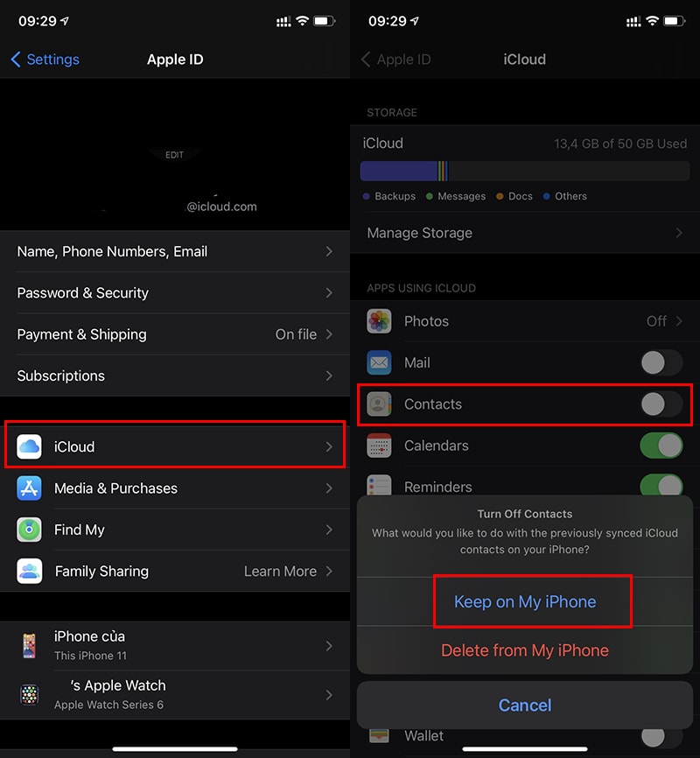Tap the Backups legend color dot

pos(366,196)
